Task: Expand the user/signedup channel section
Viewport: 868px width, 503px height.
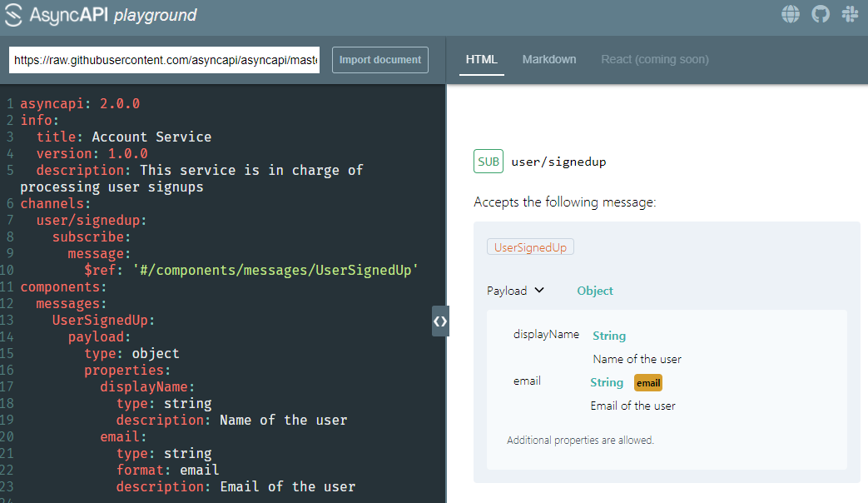Action: click(558, 161)
